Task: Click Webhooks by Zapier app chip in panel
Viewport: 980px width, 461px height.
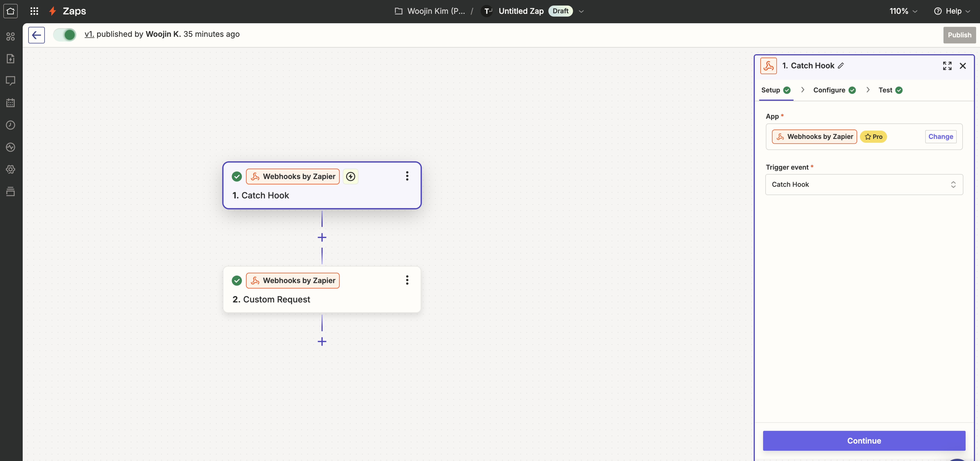Action: point(814,137)
